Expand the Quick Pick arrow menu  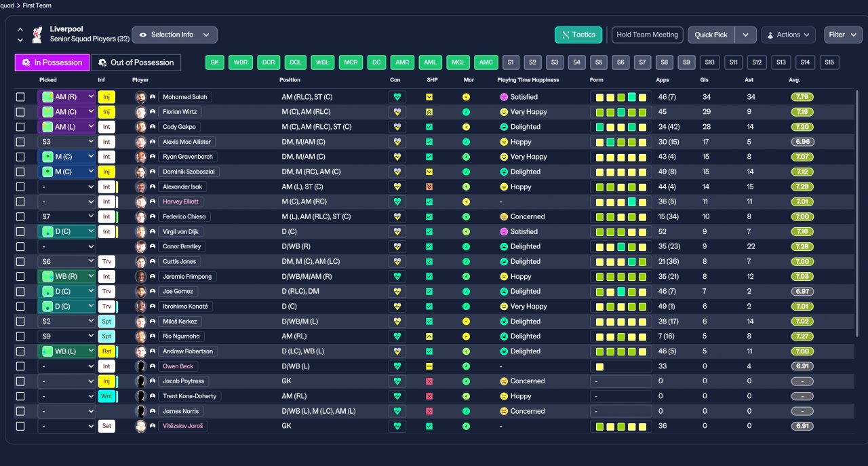[746, 35]
